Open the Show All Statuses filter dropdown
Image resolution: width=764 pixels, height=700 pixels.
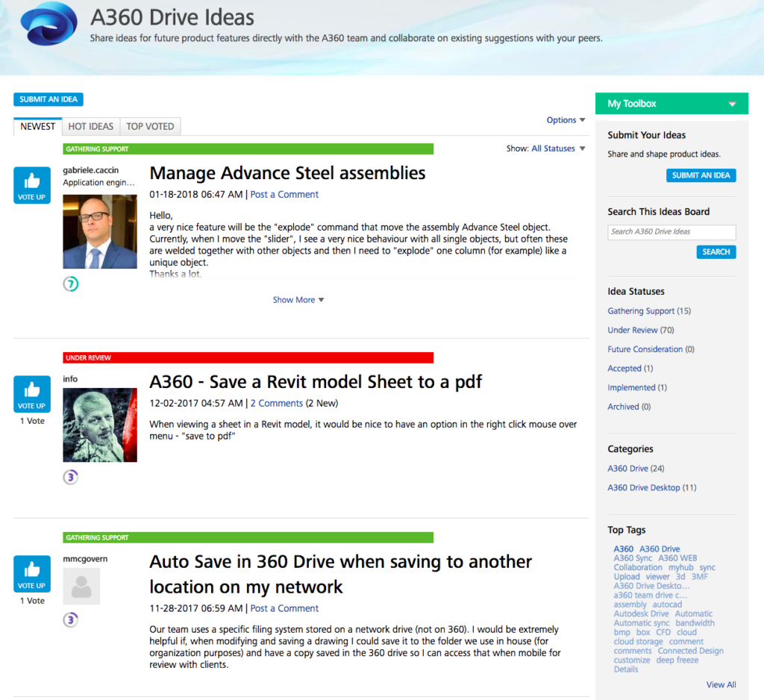pyautogui.click(x=557, y=149)
